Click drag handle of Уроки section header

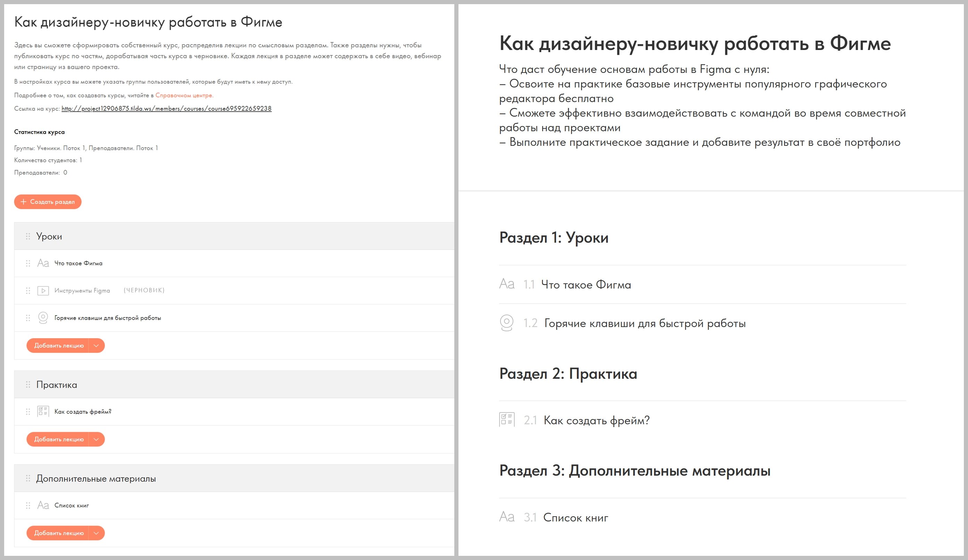(x=28, y=236)
